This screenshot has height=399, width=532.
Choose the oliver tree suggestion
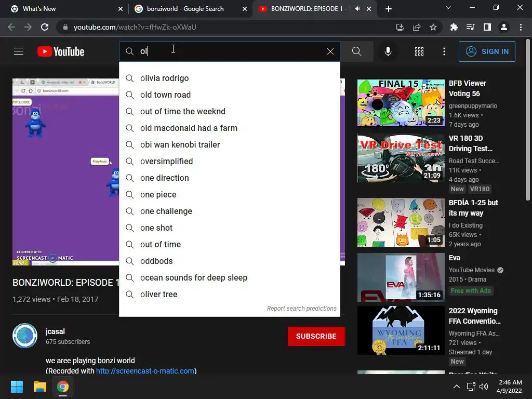click(x=229, y=294)
